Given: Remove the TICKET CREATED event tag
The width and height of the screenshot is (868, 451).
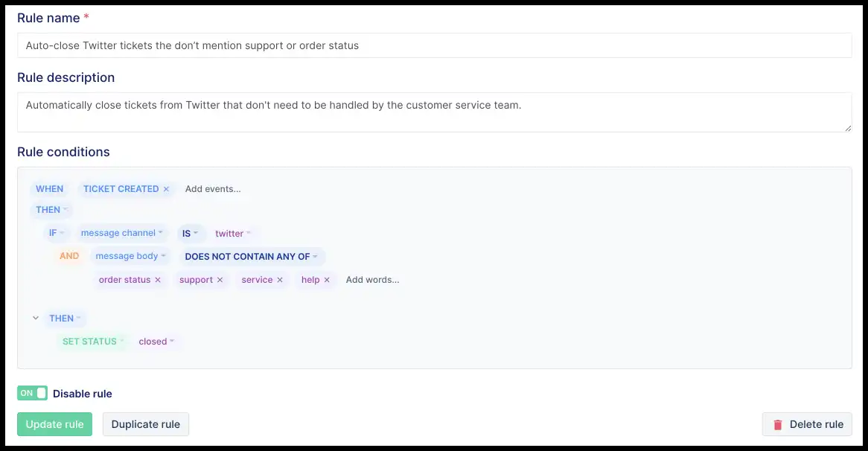Looking at the screenshot, I should click(166, 189).
